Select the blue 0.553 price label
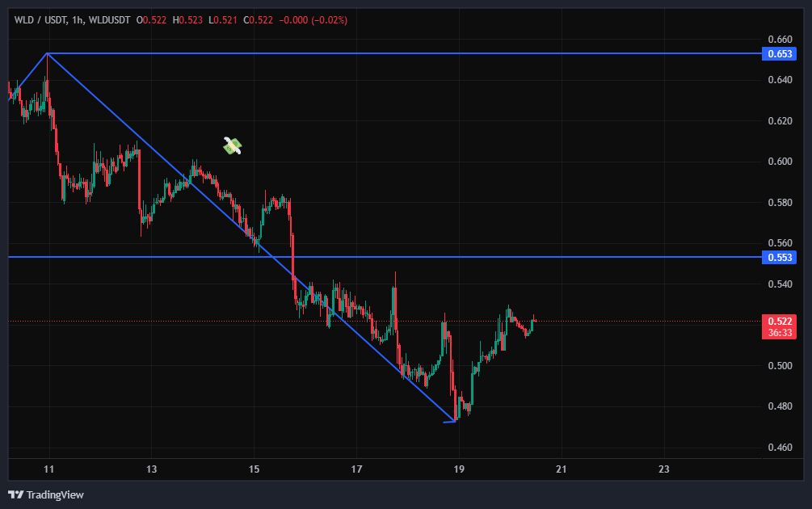This screenshot has width=812, height=509. (779, 258)
